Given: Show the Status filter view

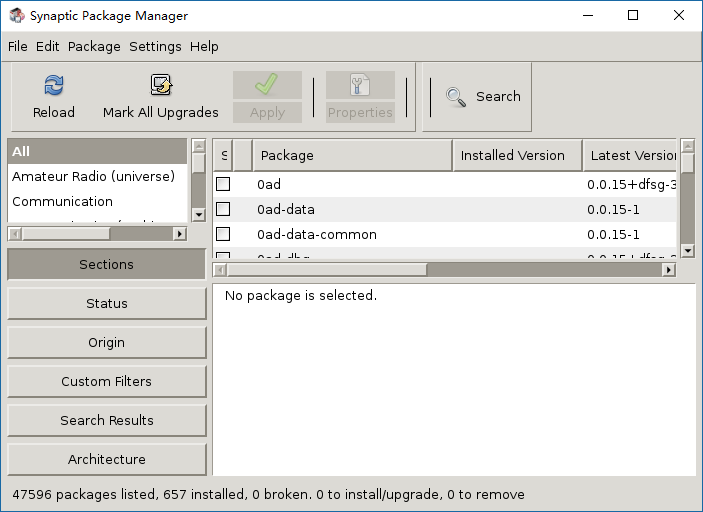Looking at the screenshot, I should (107, 304).
